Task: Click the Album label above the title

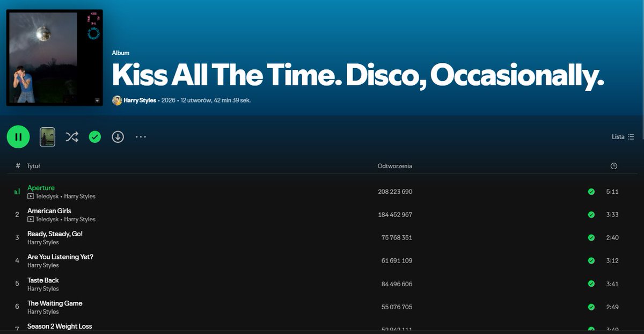Action: pyautogui.click(x=121, y=53)
